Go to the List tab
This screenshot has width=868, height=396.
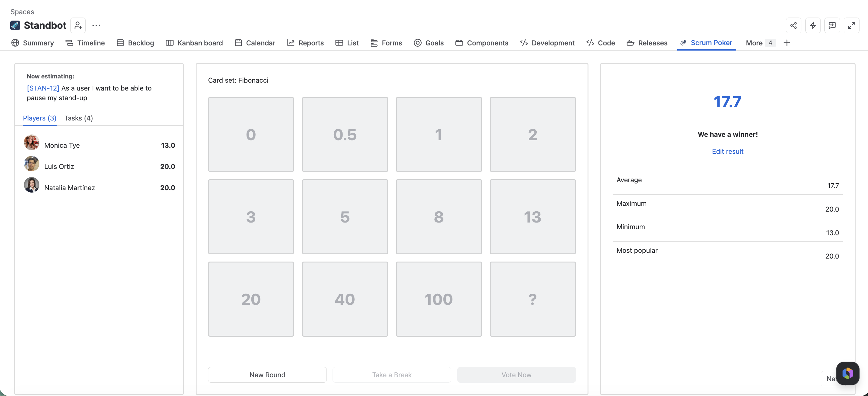point(347,43)
